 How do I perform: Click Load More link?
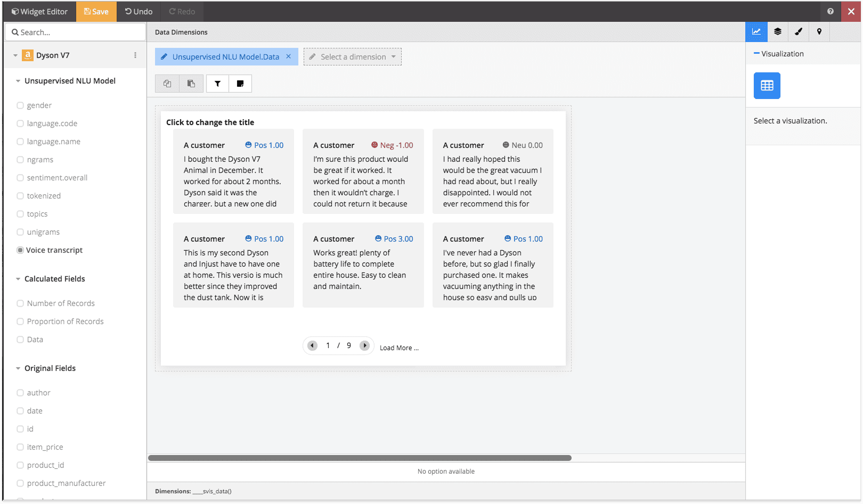[399, 348]
